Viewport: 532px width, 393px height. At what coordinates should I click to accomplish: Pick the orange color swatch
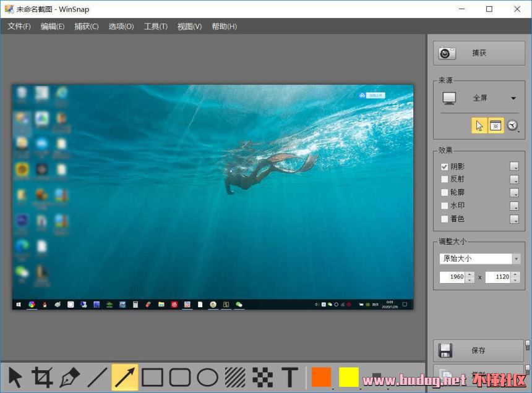(x=321, y=377)
